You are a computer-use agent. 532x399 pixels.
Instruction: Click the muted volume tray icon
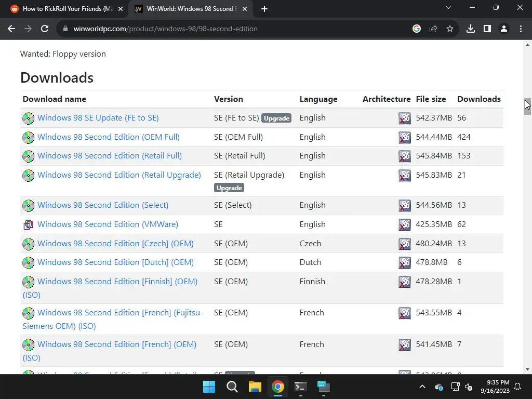pos(469,387)
